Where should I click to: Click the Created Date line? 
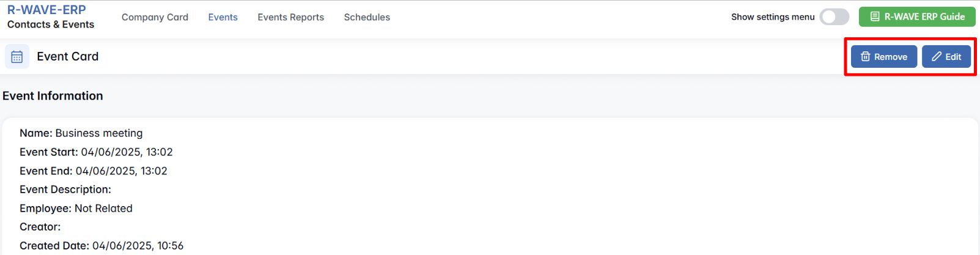pos(101,246)
